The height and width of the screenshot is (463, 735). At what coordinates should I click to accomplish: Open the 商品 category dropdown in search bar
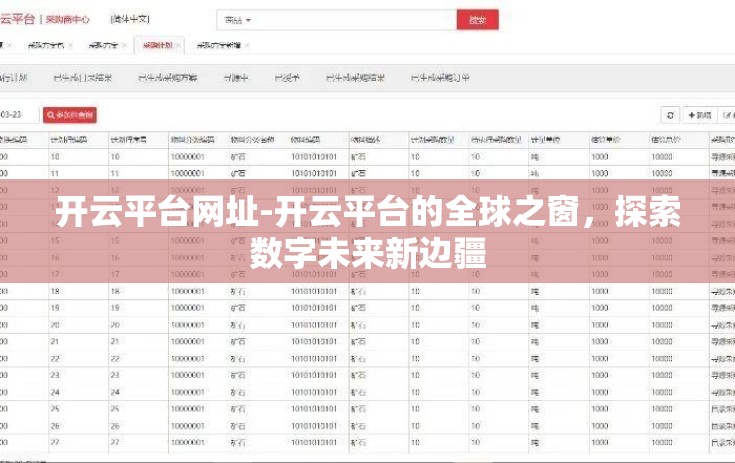tap(237, 20)
